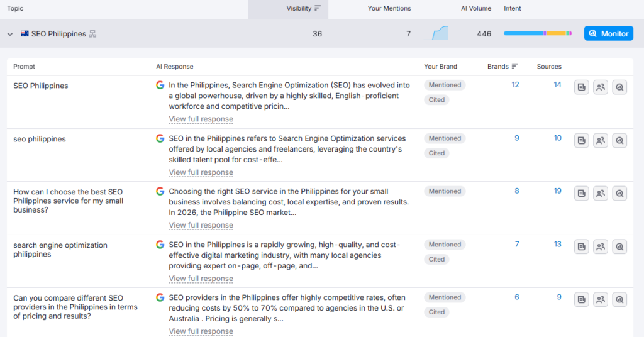Click the hierarchy icon beside SEO Philippines topic
Viewport: 644px width, 337px height.
pos(92,34)
